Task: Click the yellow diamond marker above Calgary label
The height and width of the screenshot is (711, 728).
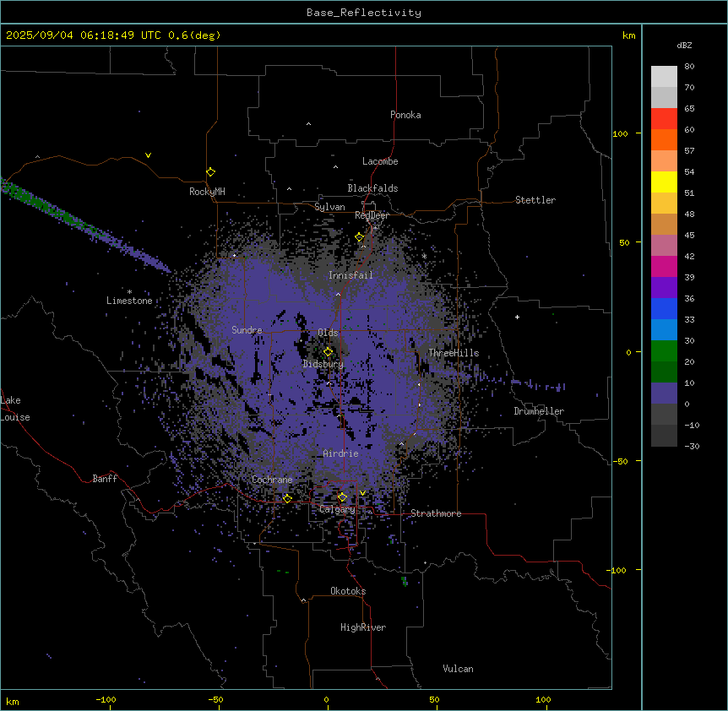Action: pyautogui.click(x=342, y=497)
